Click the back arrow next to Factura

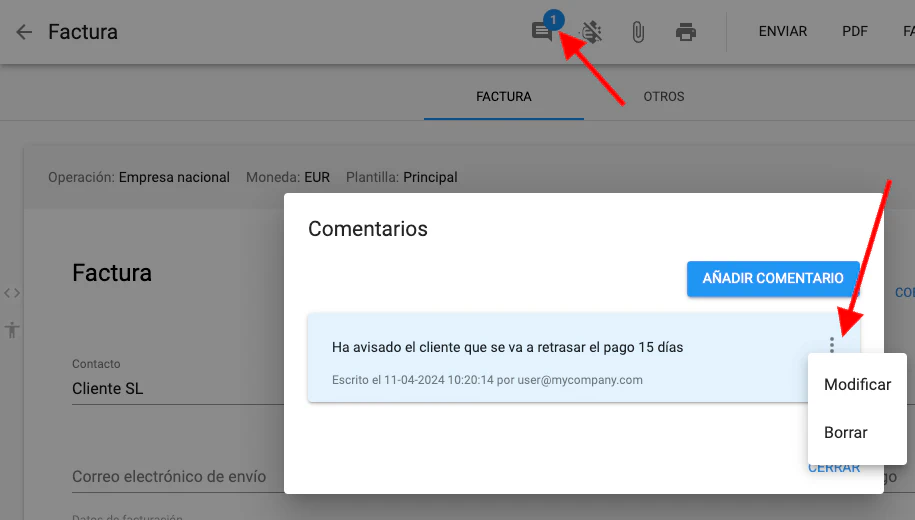pos(24,32)
